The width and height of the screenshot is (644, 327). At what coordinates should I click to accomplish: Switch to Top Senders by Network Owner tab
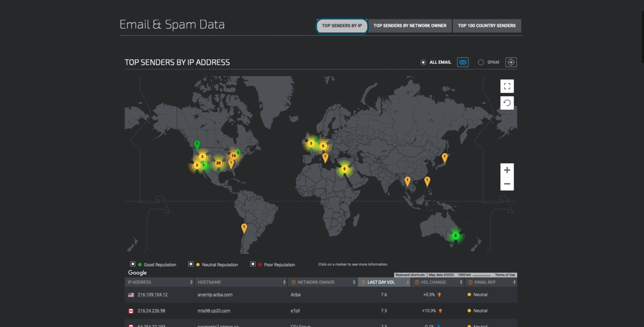click(410, 26)
